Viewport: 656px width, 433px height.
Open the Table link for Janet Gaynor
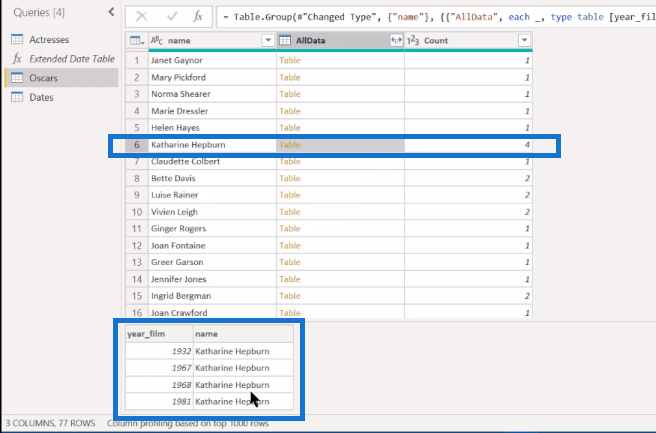coord(290,60)
